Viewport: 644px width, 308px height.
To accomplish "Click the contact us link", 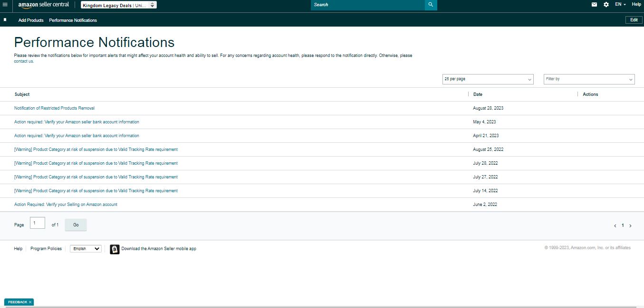I will pos(24,61).
